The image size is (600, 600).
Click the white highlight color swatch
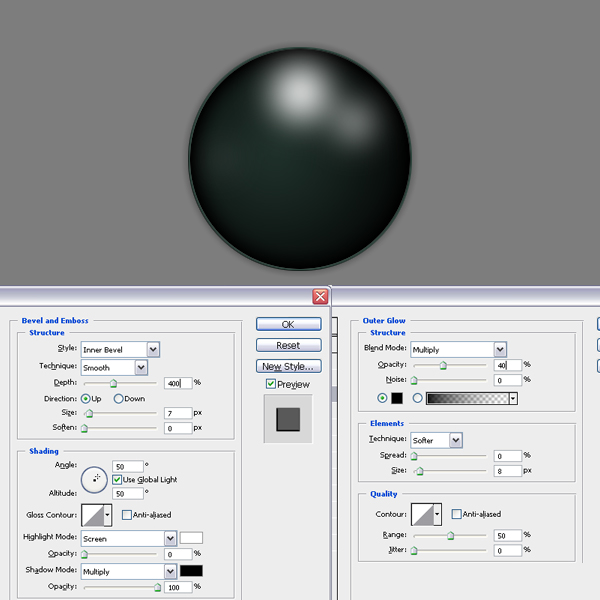(x=191, y=538)
